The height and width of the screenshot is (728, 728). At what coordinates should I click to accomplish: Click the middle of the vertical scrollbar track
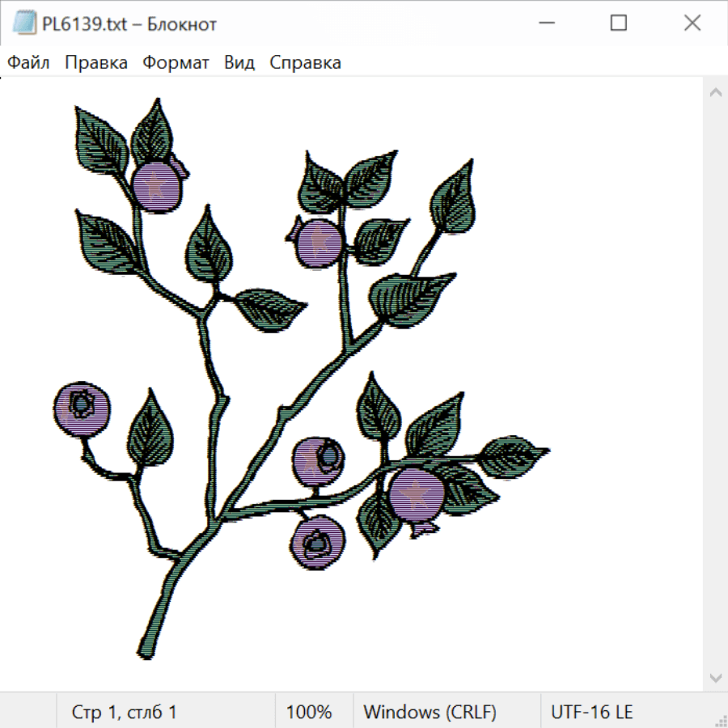tap(715, 384)
